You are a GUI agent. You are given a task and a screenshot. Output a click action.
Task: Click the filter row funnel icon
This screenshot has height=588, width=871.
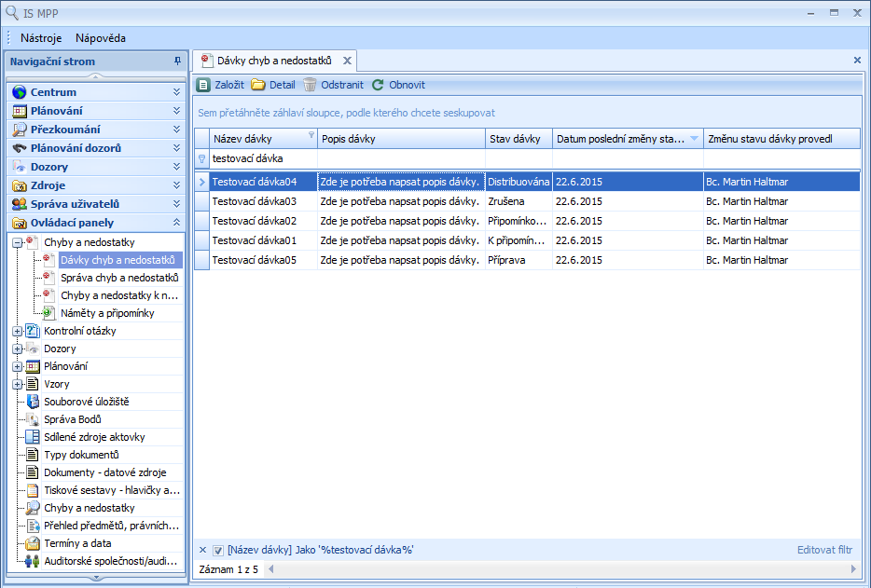201,158
